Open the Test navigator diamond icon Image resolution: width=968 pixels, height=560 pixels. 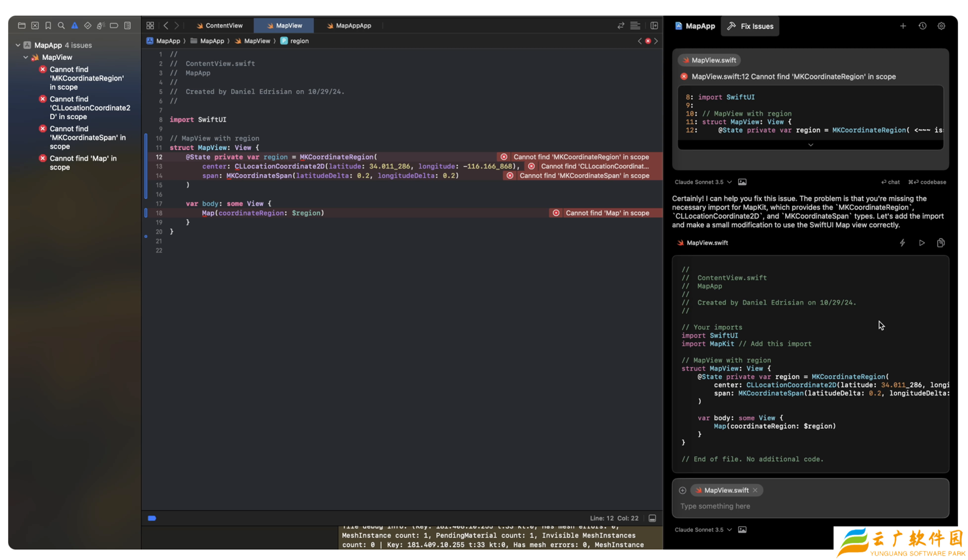point(87,26)
